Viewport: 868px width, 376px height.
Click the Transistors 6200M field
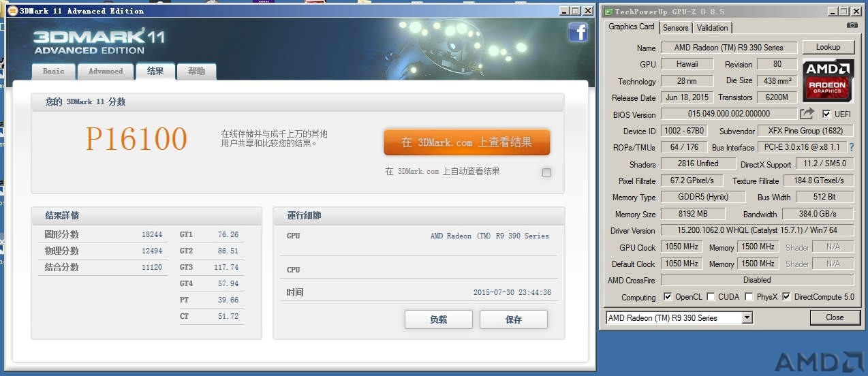(777, 97)
